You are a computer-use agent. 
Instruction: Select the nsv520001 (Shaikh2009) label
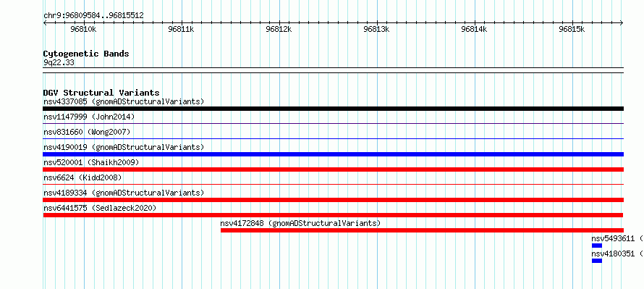point(91,162)
